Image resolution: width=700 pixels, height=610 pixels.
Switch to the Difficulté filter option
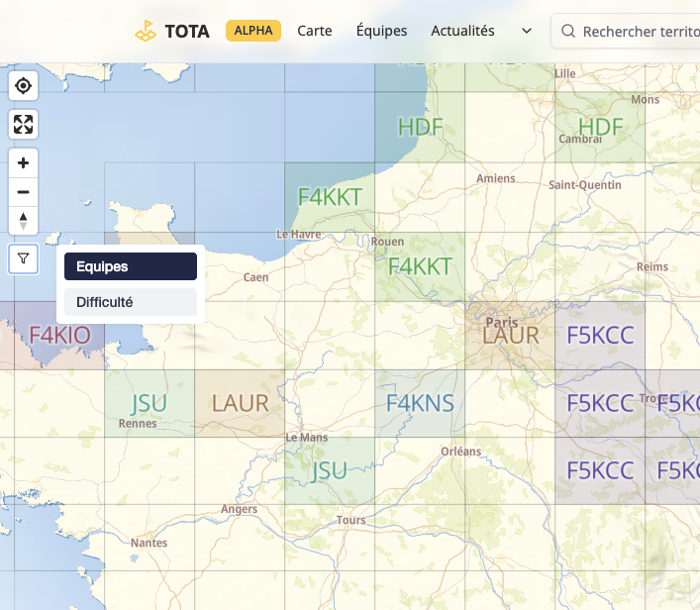pyautogui.click(x=131, y=302)
